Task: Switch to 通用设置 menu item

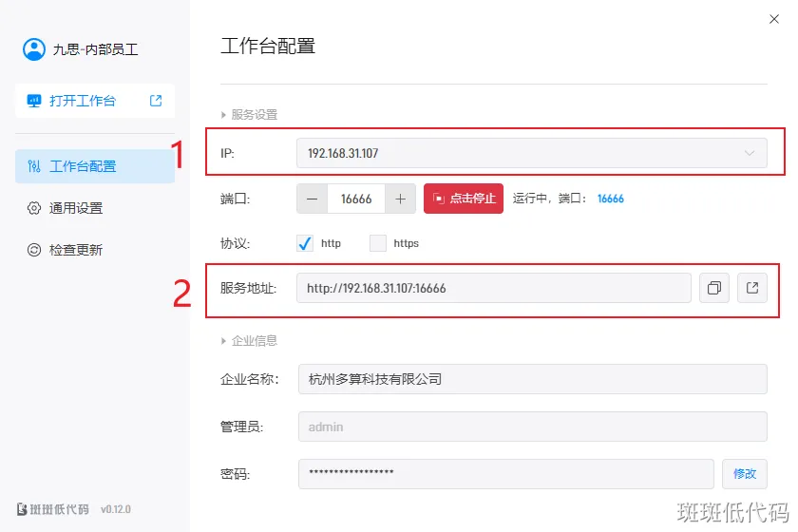Action: pos(76,208)
